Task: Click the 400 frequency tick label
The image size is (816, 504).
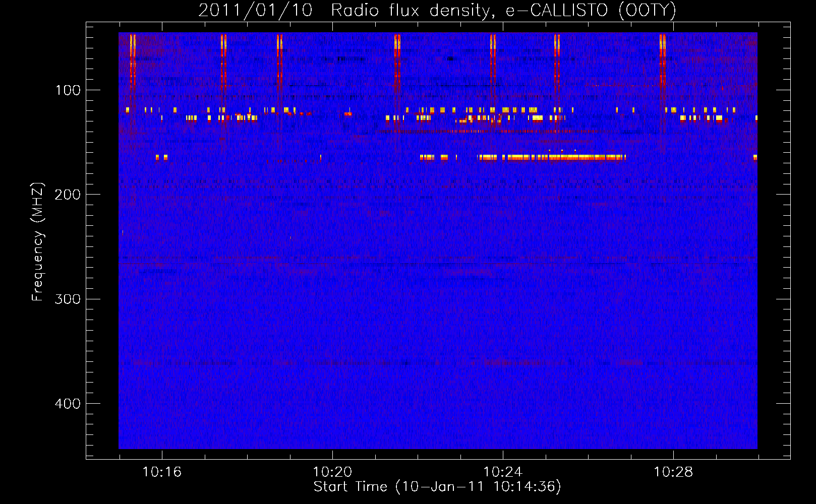Action: (68, 404)
